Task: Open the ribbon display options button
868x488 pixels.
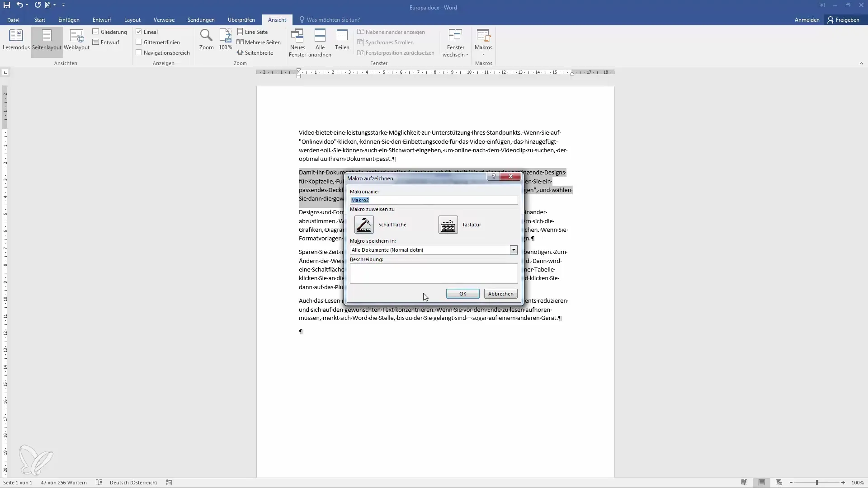Action: [x=821, y=5]
